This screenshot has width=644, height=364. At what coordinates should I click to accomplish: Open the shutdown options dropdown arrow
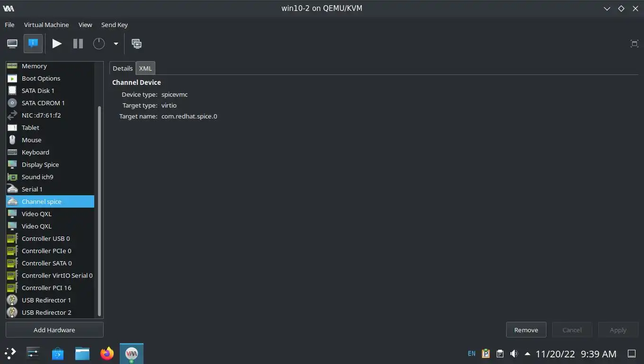tap(116, 44)
